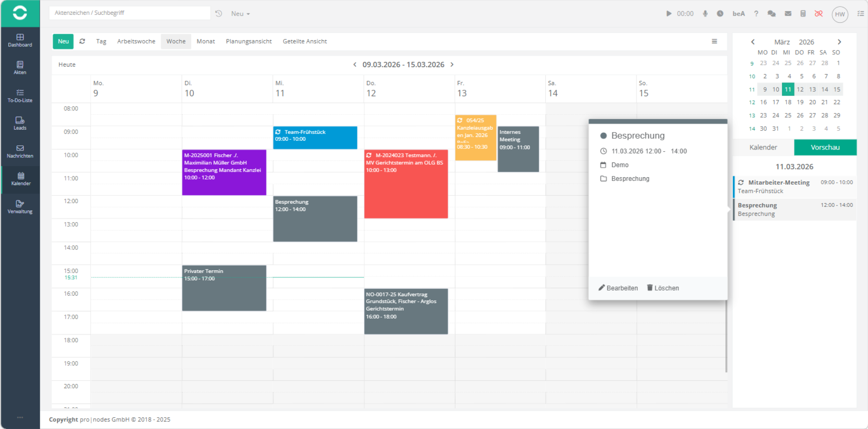Click the green Neu button
The image size is (868, 429).
tap(63, 41)
